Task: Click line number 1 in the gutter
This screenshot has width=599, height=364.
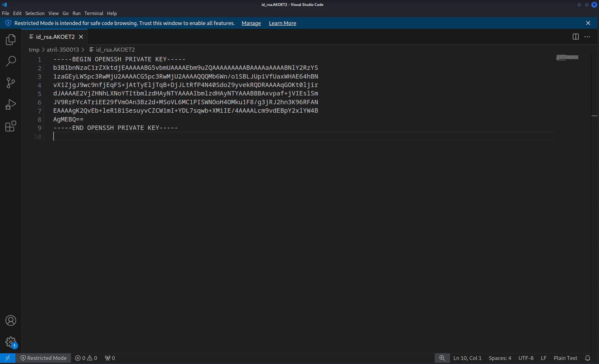Action: (39, 59)
